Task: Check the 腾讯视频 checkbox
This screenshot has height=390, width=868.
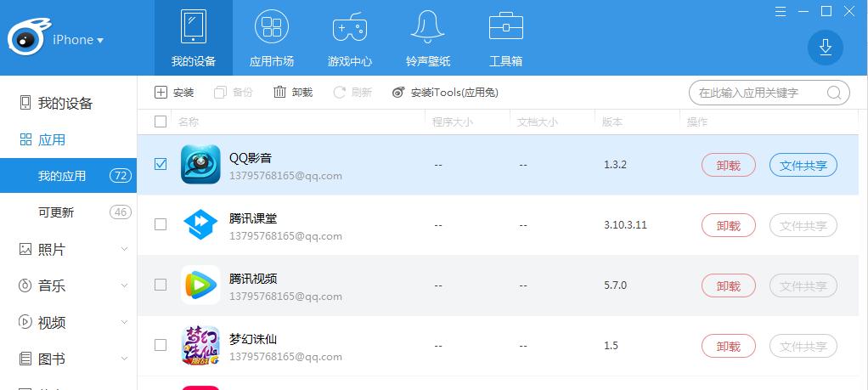Action: click(160, 285)
